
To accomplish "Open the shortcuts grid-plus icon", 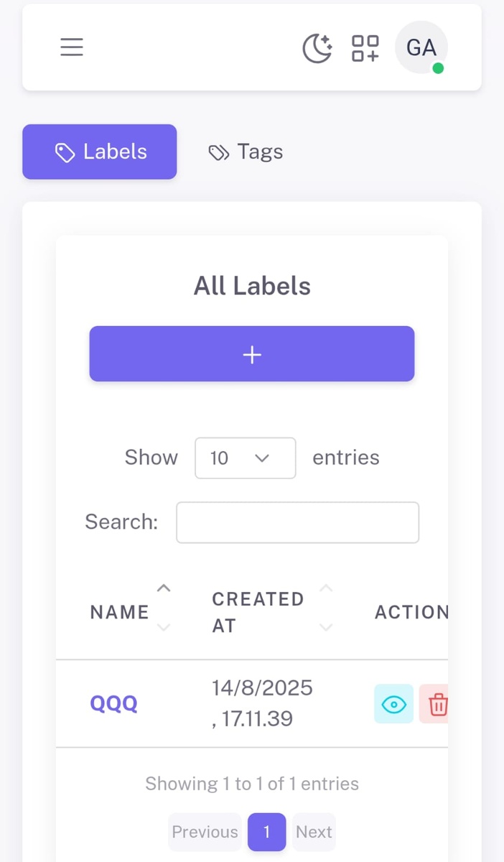I will 365,48.
